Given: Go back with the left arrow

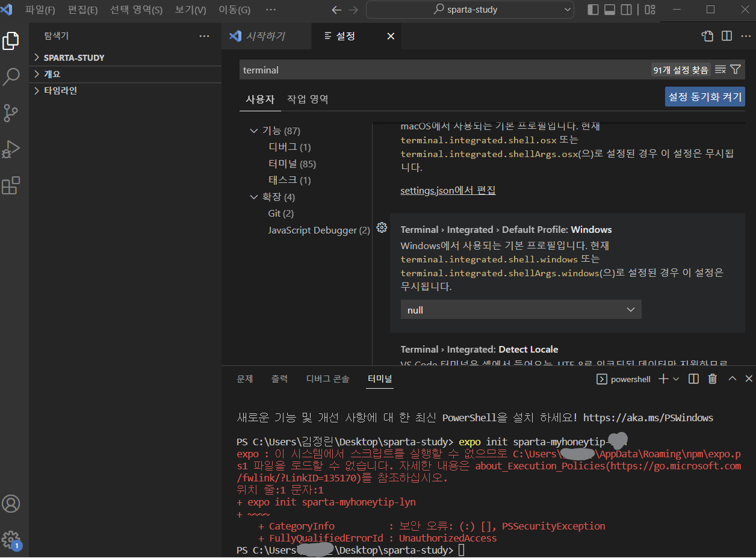Looking at the screenshot, I should pyautogui.click(x=336, y=10).
